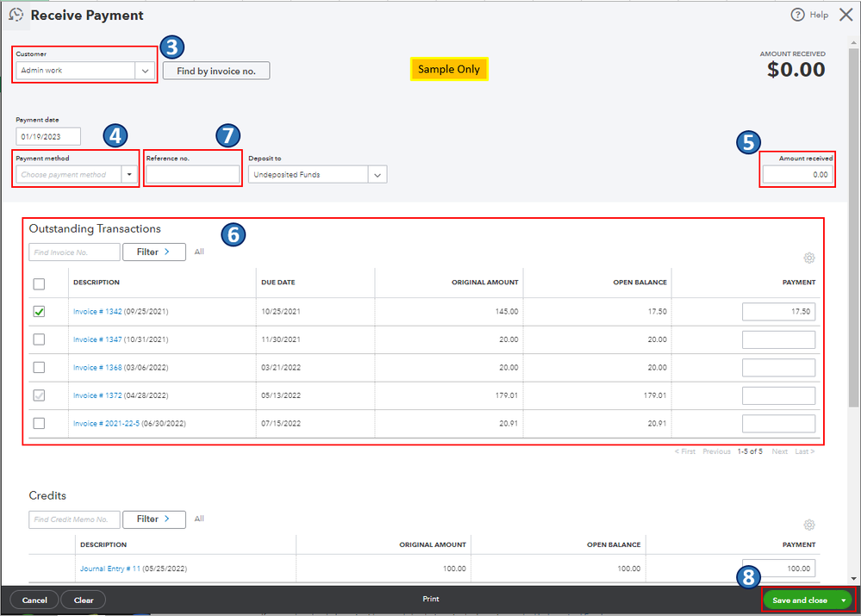Click payment field for Journal Entry # 11
This screenshot has height=616, width=861.
pos(778,569)
